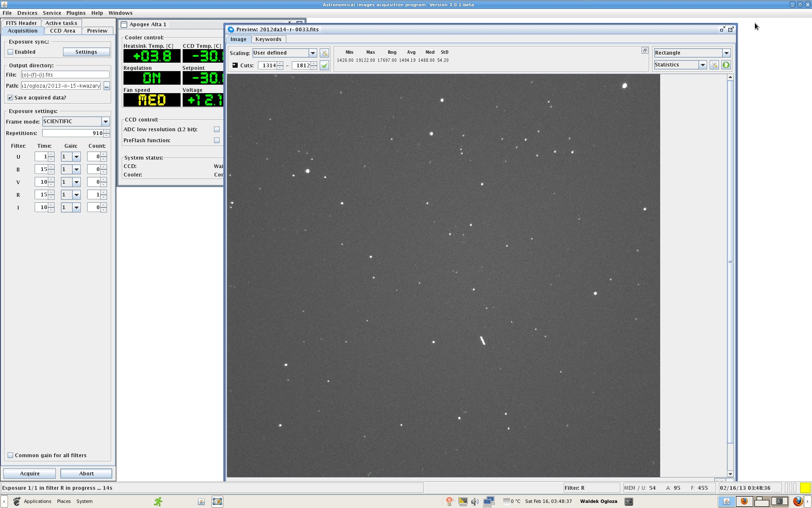Click the network computers tray icon
Image resolution: width=812 pixels, height=508 pixels.
pos(489,501)
